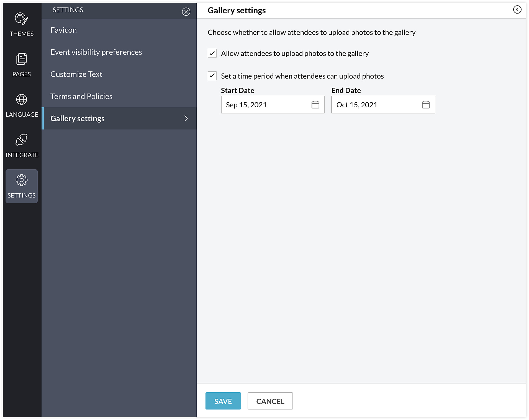Collapse Gallery settings with back arrow icon

coord(517,10)
